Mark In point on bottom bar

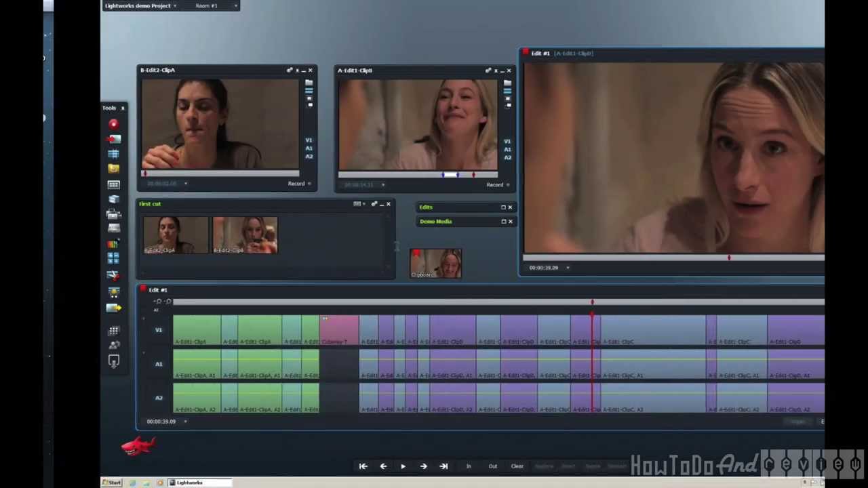tap(468, 466)
